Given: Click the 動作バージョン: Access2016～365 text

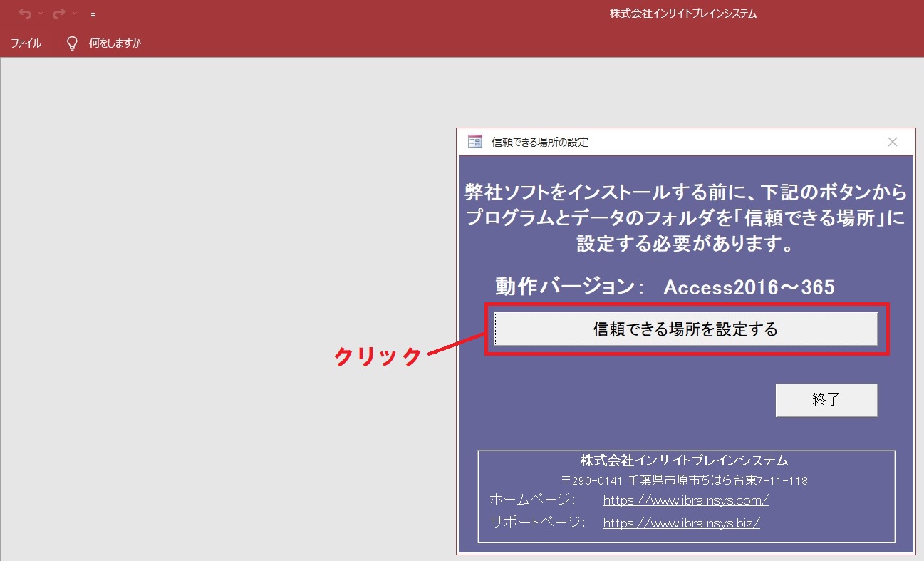Looking at the screenshot, I should pyautogui.click(x=665, y=287).
